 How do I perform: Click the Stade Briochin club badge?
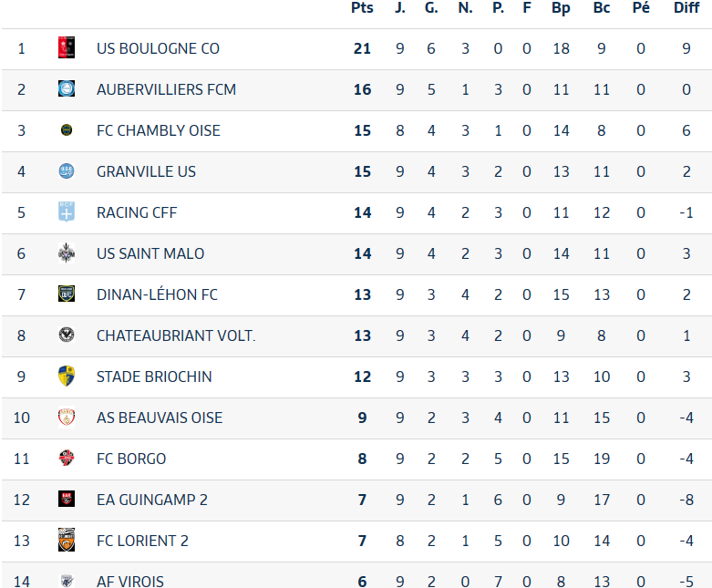66,377
